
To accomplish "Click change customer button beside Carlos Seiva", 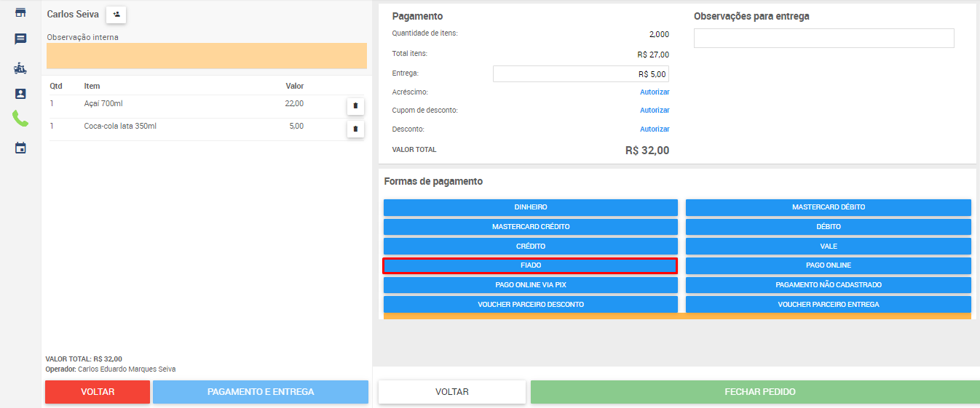I will (116, 14).
